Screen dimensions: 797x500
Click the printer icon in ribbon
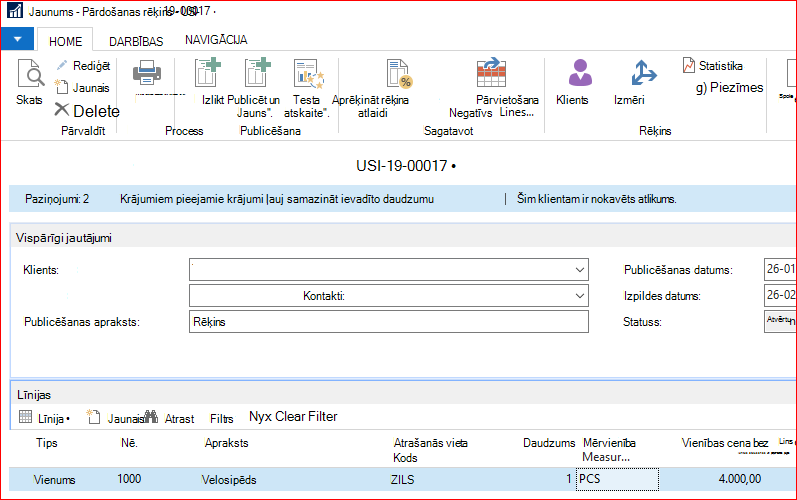[x=147, y=73]
